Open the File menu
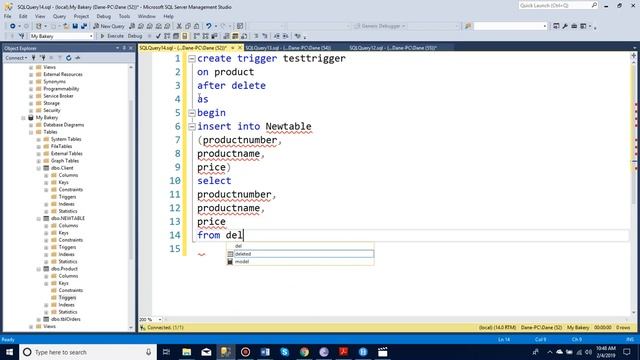The width and height of the screenshot is (640, 360). pos(7,16)
